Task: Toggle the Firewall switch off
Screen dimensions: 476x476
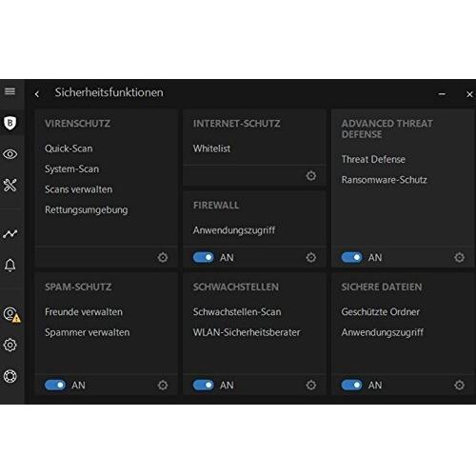Action: (x=204, y=257)
